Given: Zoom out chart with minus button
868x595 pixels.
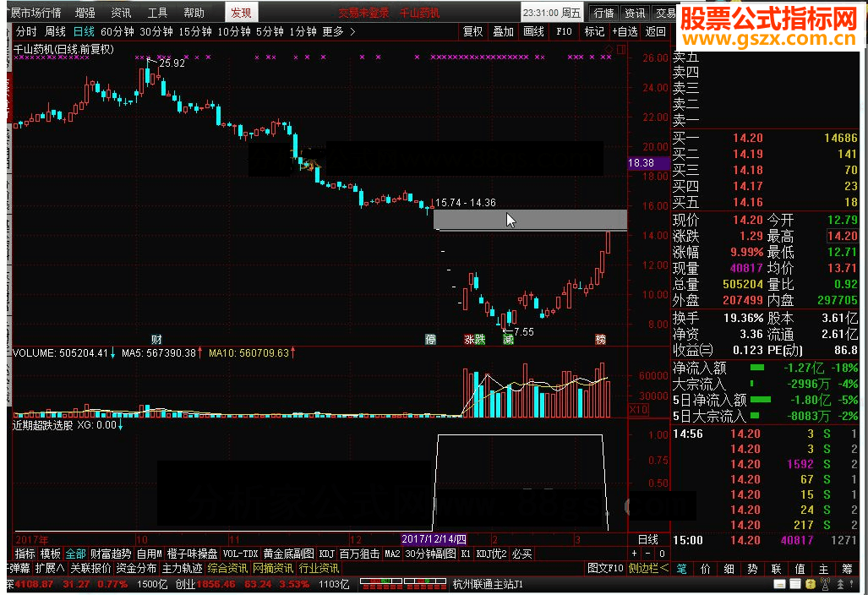Looking at the screenshot, I should (x=647, y=554).
